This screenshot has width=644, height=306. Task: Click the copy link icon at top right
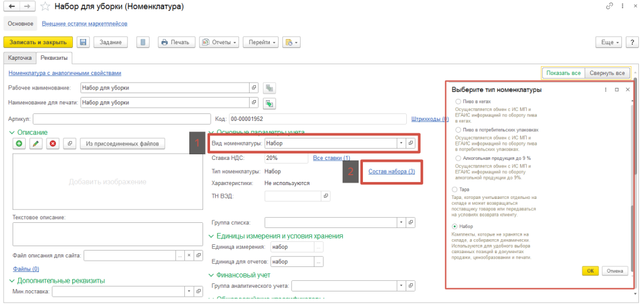coord(609,6)
